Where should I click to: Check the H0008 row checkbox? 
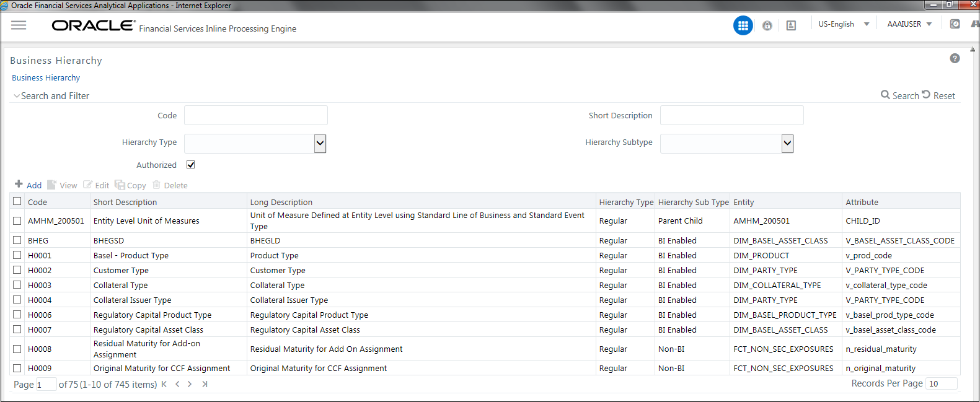(17, 349)
